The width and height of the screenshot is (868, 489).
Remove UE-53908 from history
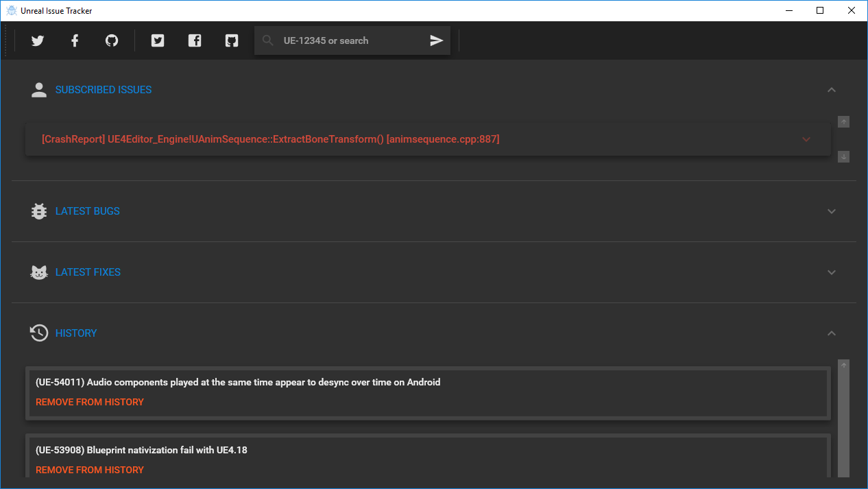pyautogui.click(x=90, y=470)
